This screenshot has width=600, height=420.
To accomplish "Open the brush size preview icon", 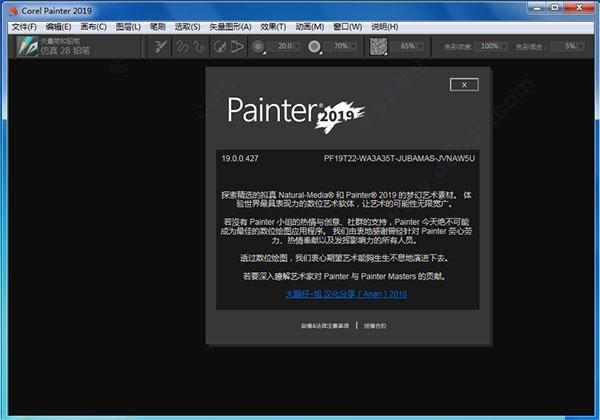I will point(258,47).
